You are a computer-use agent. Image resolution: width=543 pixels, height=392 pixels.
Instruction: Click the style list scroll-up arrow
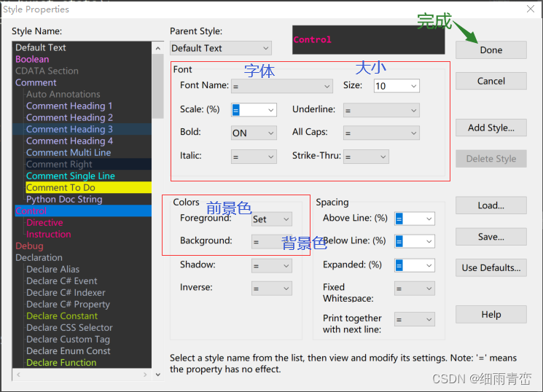158,48
